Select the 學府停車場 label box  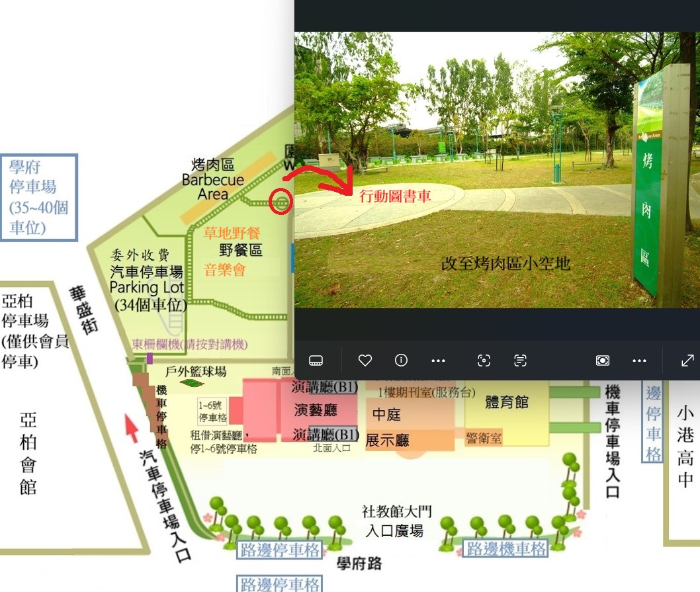pyautogui.click(x=39, y=198)
